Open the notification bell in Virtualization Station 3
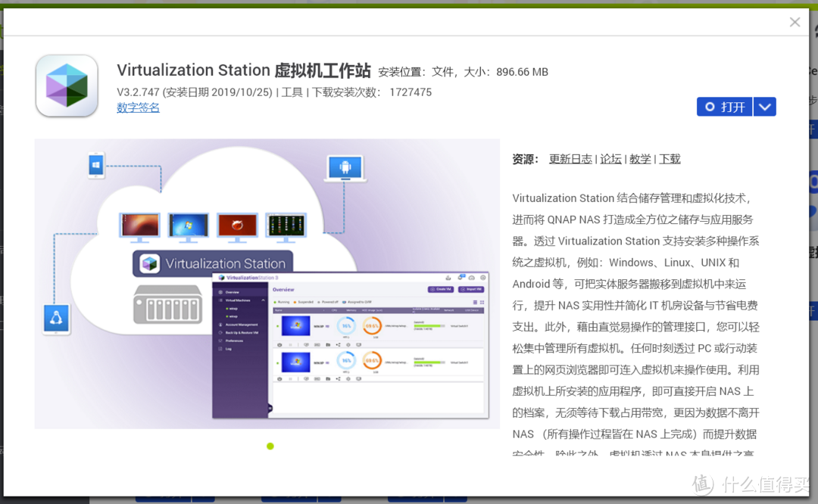The height and width of the screenshot is (504, 818). (x=460, y=278)
